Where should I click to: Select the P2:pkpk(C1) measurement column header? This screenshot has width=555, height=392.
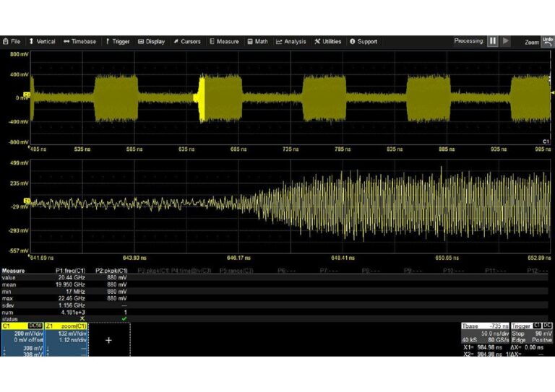pyautogui.click(x=111, y=271)
